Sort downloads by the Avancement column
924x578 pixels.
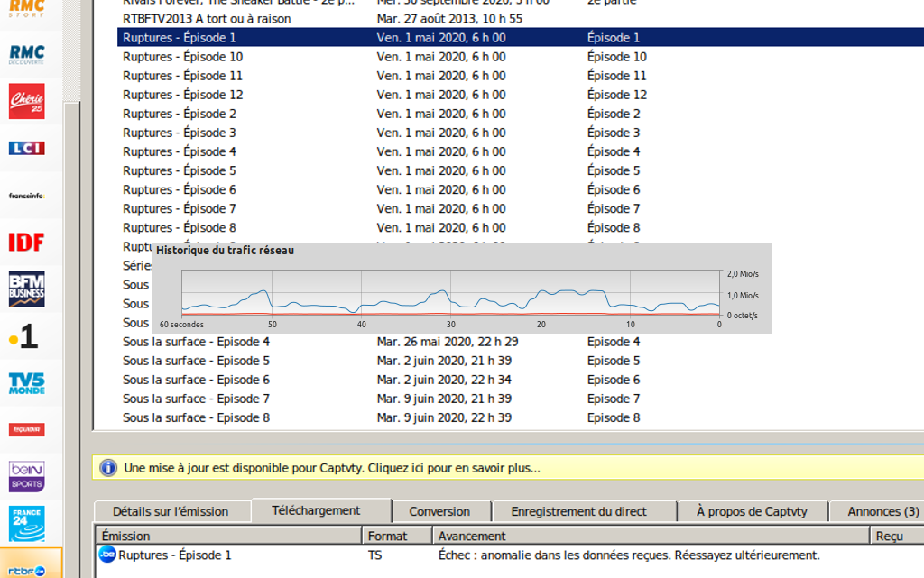[x=650, y=536]
